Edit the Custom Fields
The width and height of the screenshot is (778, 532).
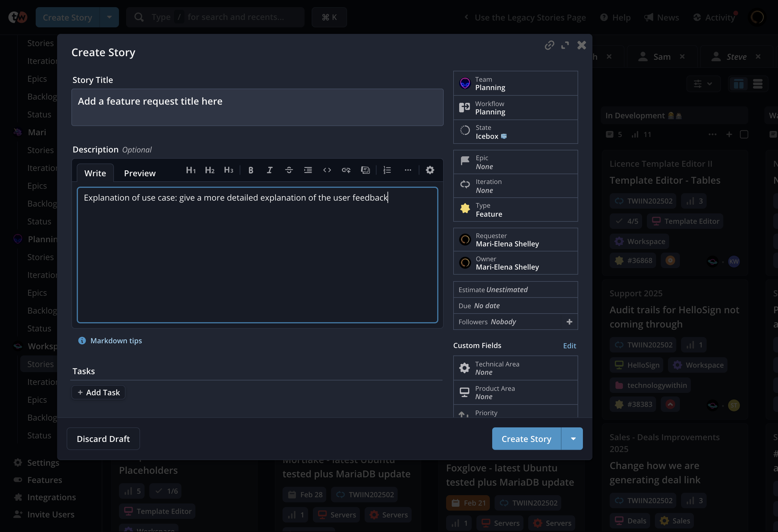pos(570,346)
